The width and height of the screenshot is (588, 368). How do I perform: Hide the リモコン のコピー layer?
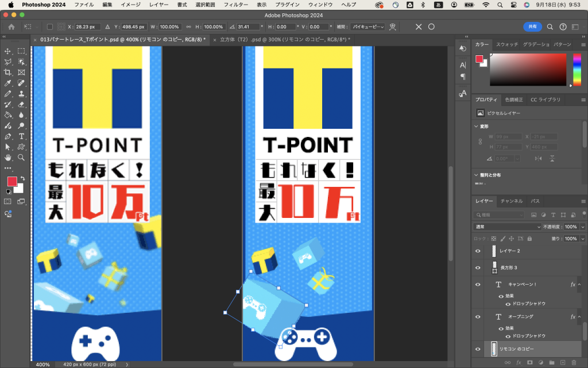click(478, 348)
